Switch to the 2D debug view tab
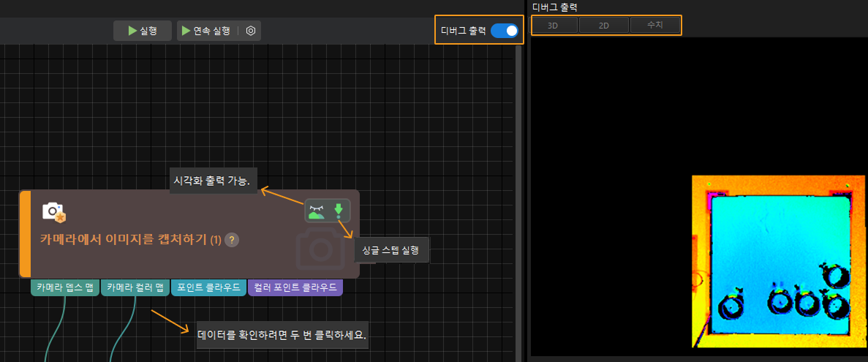This screenshot has width=868, height=362. (604, 26)
